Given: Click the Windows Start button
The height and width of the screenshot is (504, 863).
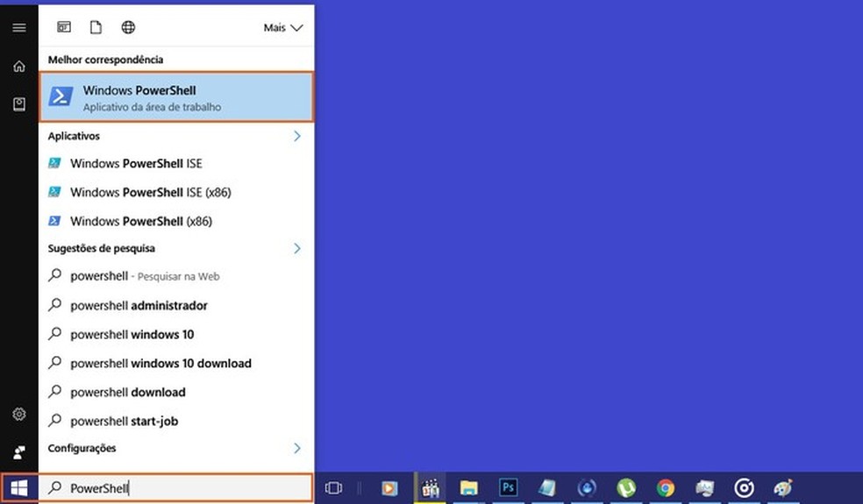Looking at the screenshot, I should click(19, 488).
